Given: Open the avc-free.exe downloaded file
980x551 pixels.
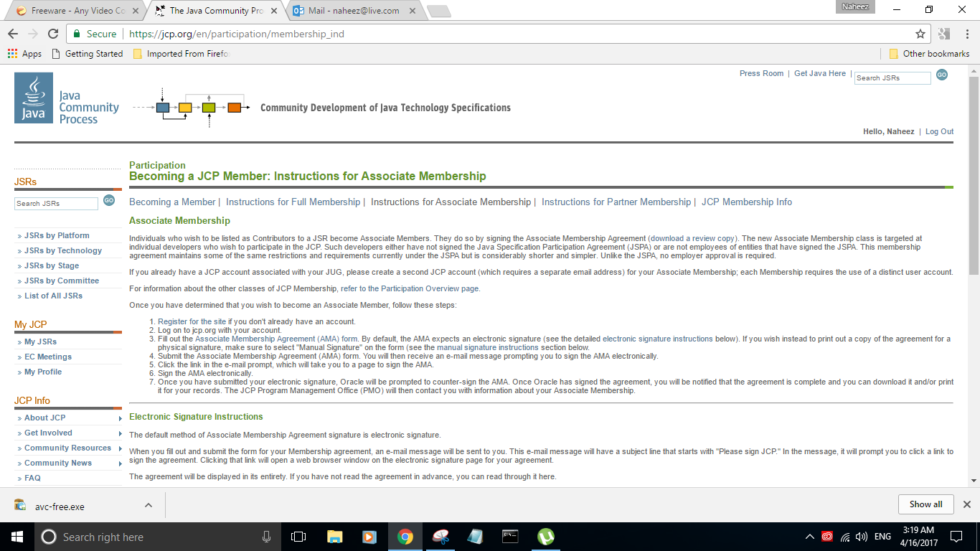Looking at the screenshot, I should click(x=60, y=507).
